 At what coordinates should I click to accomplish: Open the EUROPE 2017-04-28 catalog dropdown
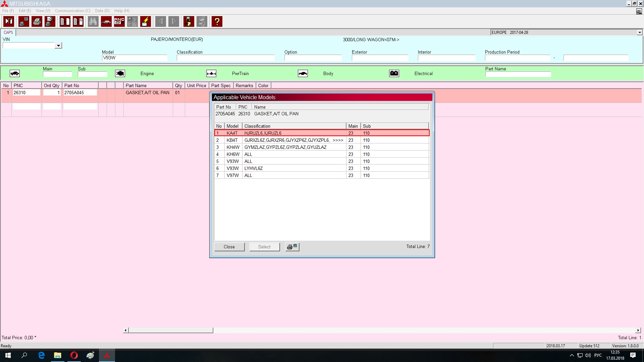[639, 33]
